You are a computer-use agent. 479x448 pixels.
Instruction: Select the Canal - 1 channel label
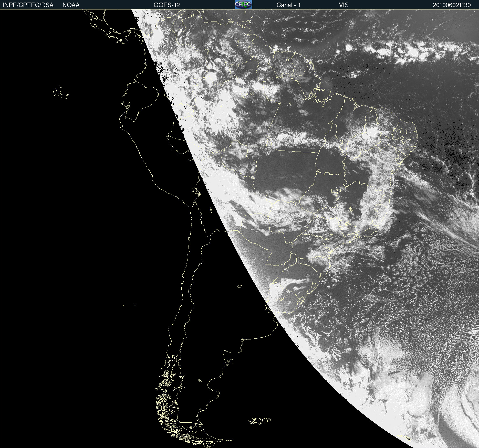coord(289,5)
